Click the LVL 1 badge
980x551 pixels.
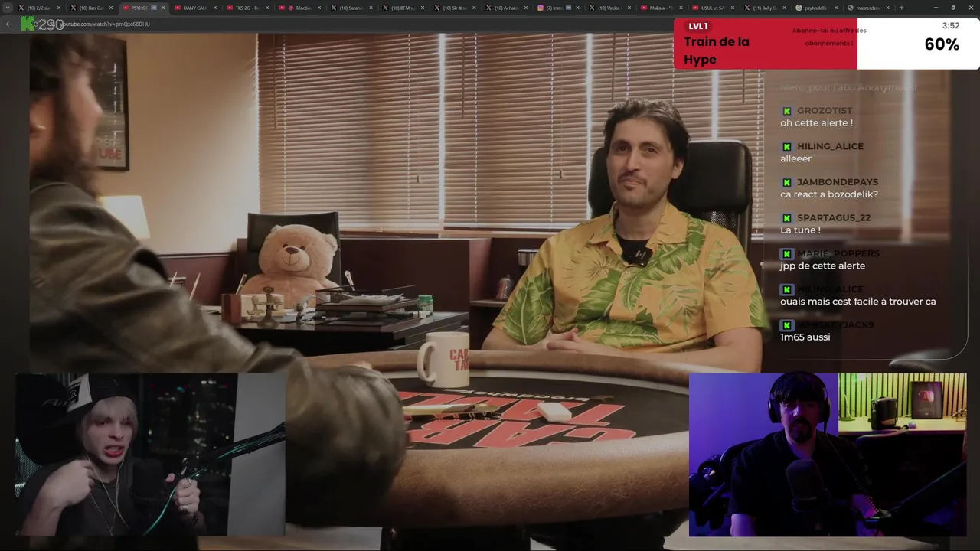[697, 26]
